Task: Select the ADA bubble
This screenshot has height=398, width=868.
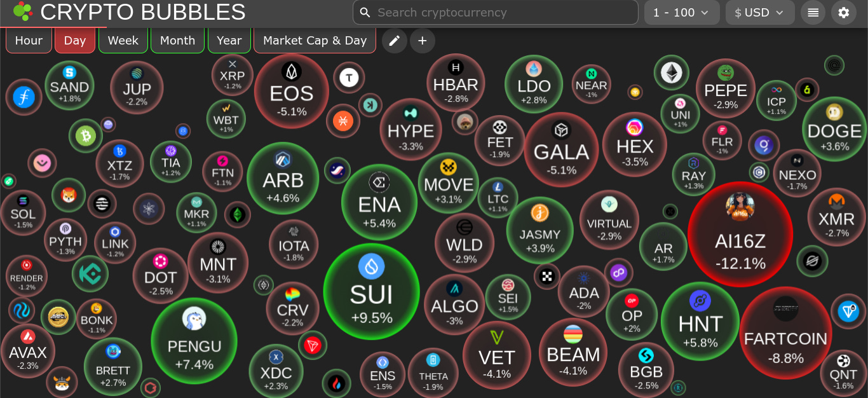Action: coord(584,291)
